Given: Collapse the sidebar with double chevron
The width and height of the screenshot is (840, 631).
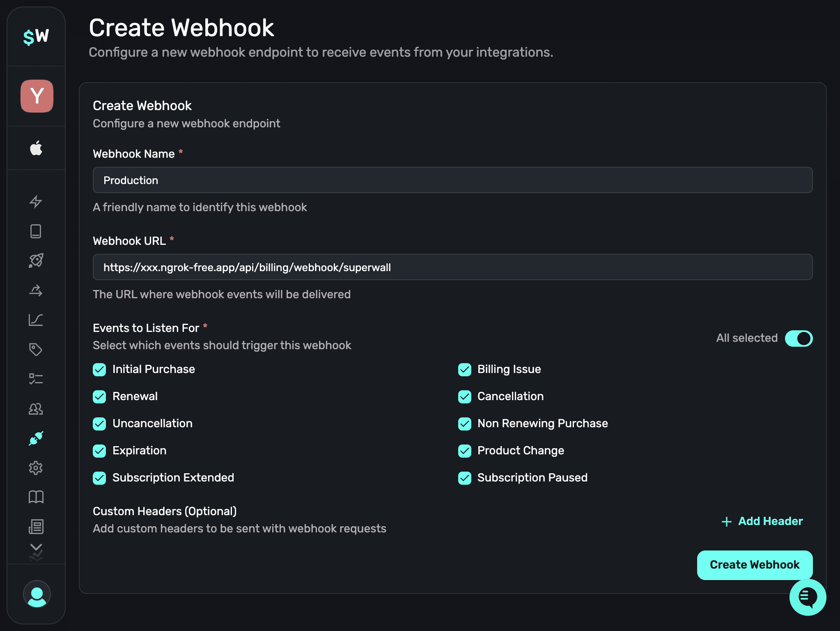Looking at the screenshot, I should click(x=36, y=551).
